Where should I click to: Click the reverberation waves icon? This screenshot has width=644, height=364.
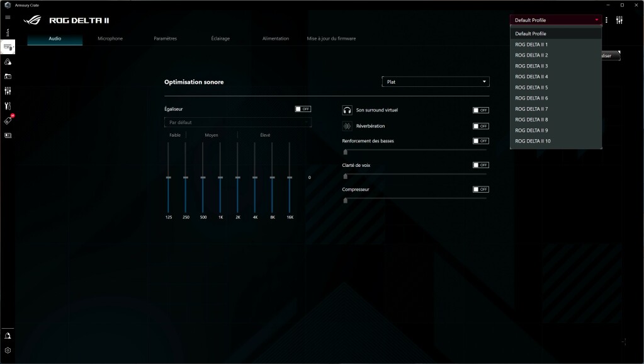pos(347,126)
